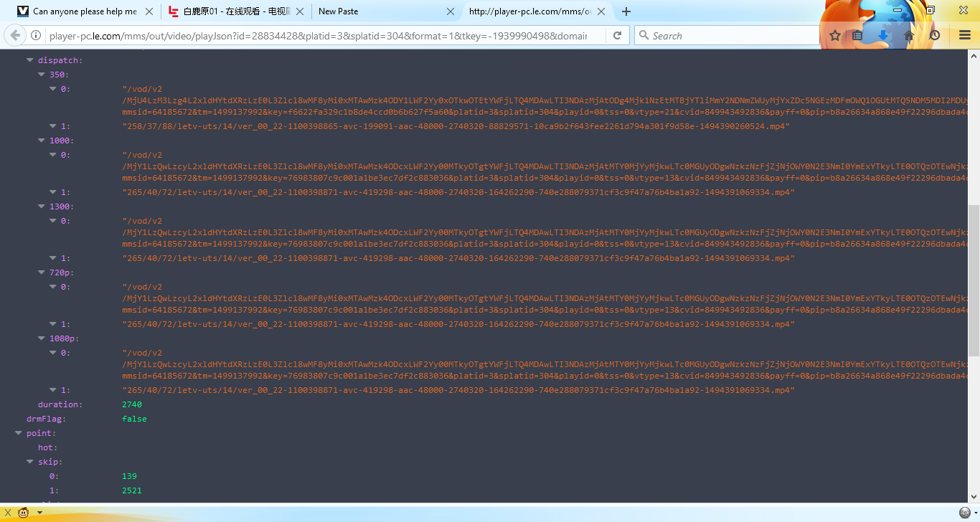980x522 pixels.
Task: Collapse the 1 entry under 350
Action: [x=53, y=126]
